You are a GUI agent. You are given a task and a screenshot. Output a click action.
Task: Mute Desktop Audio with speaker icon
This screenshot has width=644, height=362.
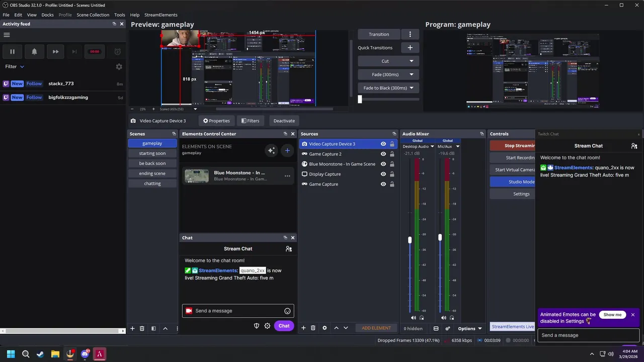tap(414, 318)
